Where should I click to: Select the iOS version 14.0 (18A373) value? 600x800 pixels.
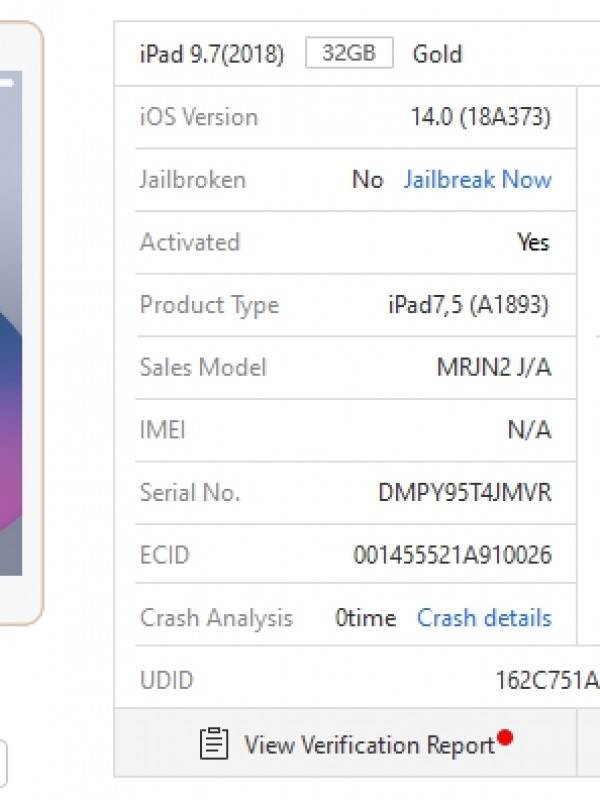click(x=480, y=117)
